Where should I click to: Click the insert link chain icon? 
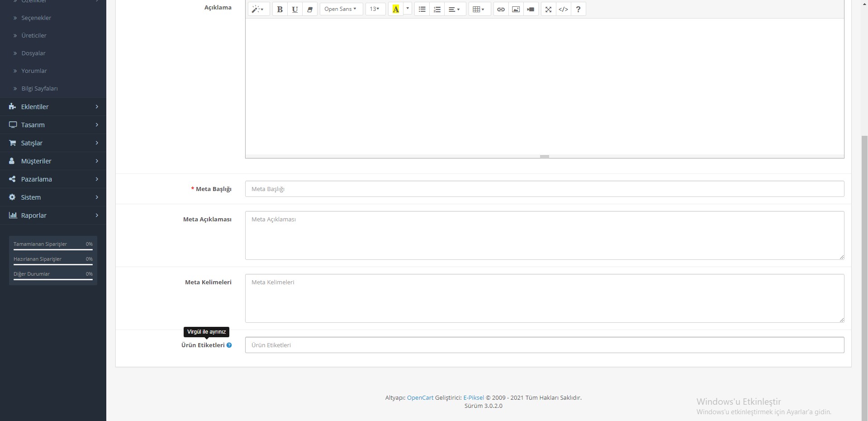click(501, 9)
